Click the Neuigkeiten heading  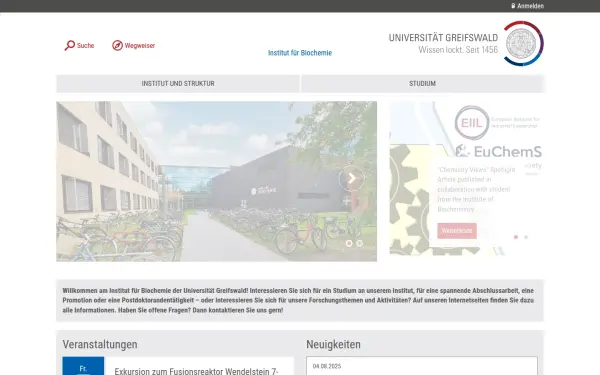333,344
